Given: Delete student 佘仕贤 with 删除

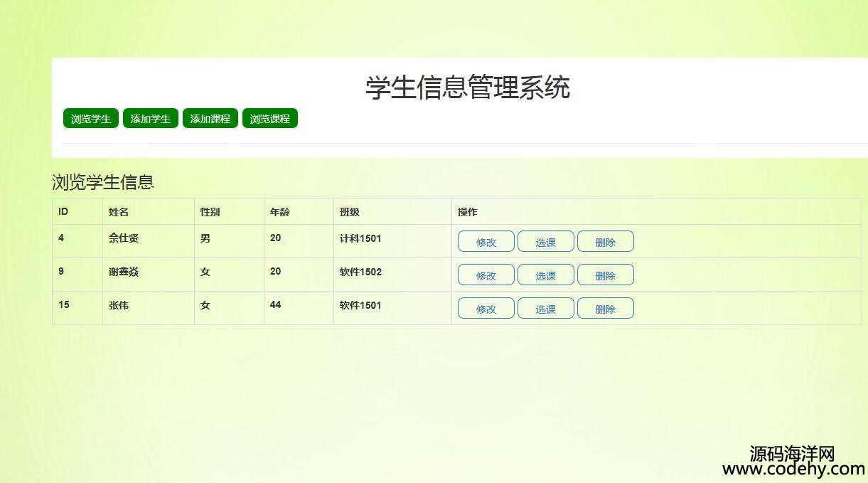Looking at the screenshot, I should pyautogui.click(x=606, y=242).
